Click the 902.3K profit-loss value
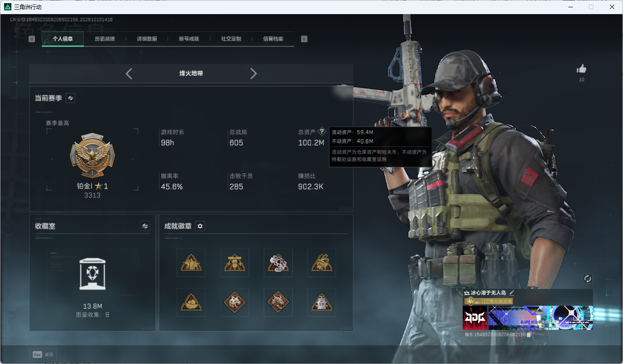Screen dimensions: 623x364 pos(311,187)
